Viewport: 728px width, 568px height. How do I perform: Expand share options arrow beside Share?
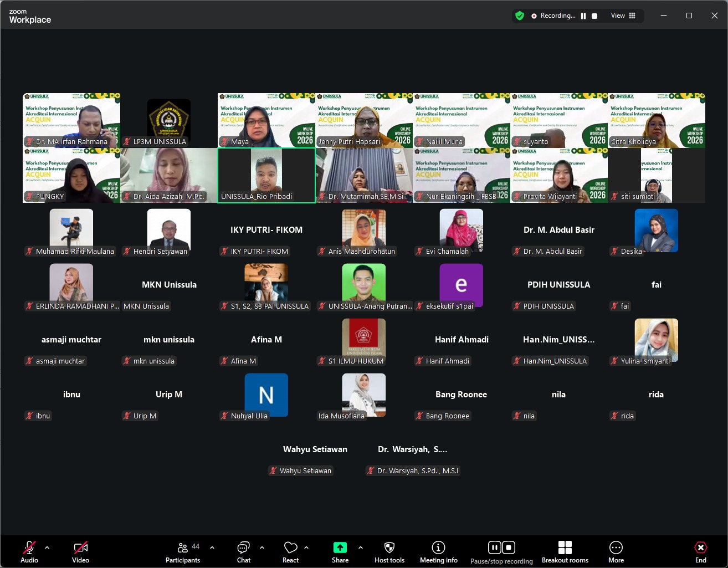361,547
